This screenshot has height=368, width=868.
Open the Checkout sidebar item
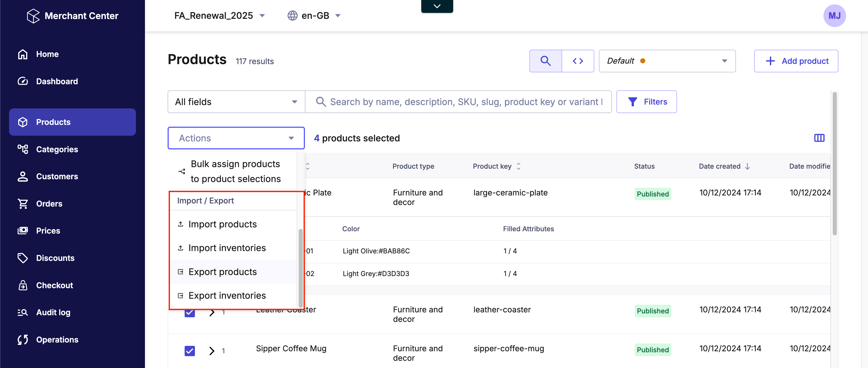pos(54,285)
